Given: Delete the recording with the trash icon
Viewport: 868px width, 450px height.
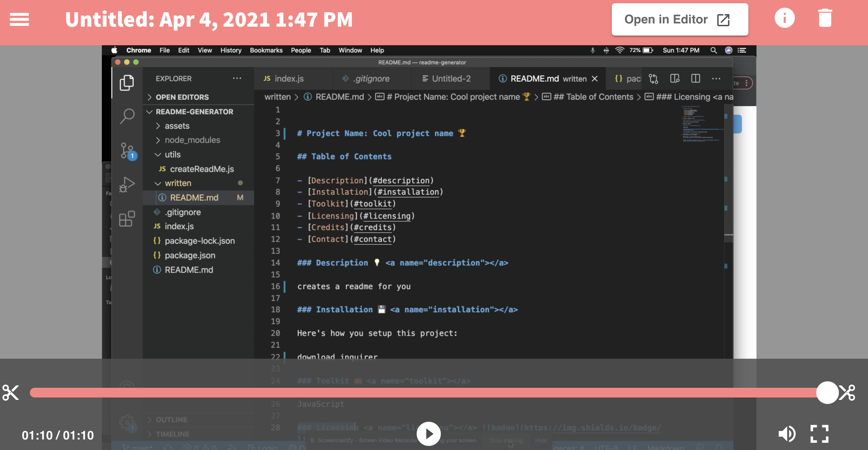Looking at the screenshot, I should coord(825,18).
